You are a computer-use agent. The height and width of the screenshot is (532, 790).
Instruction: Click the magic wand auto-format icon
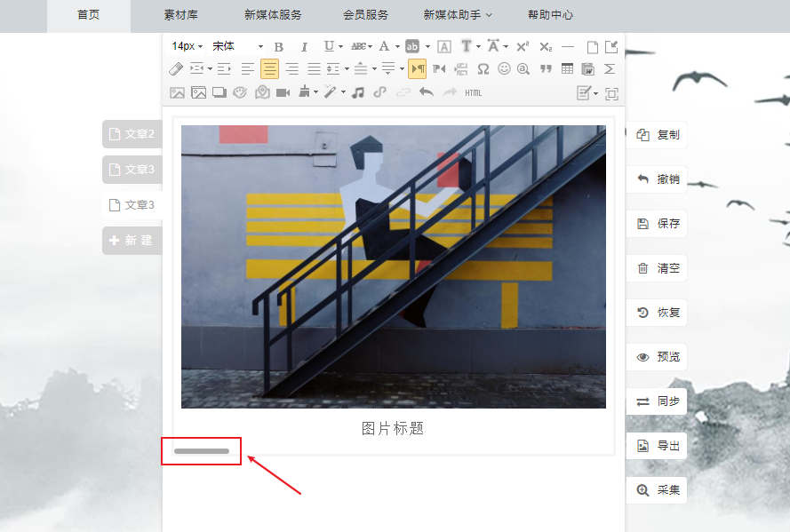(x=331, y=91)
